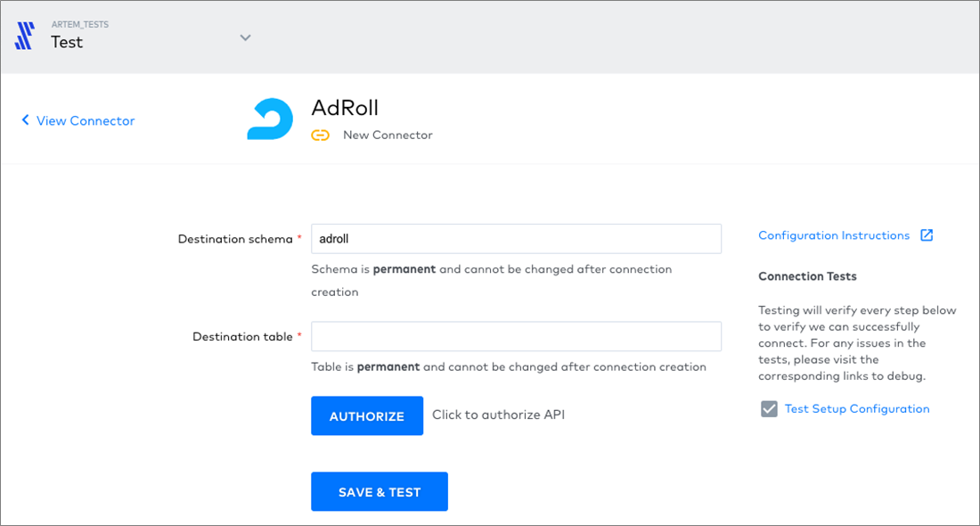Click the orange link icon beside New Connector

[x=320, y=136]
